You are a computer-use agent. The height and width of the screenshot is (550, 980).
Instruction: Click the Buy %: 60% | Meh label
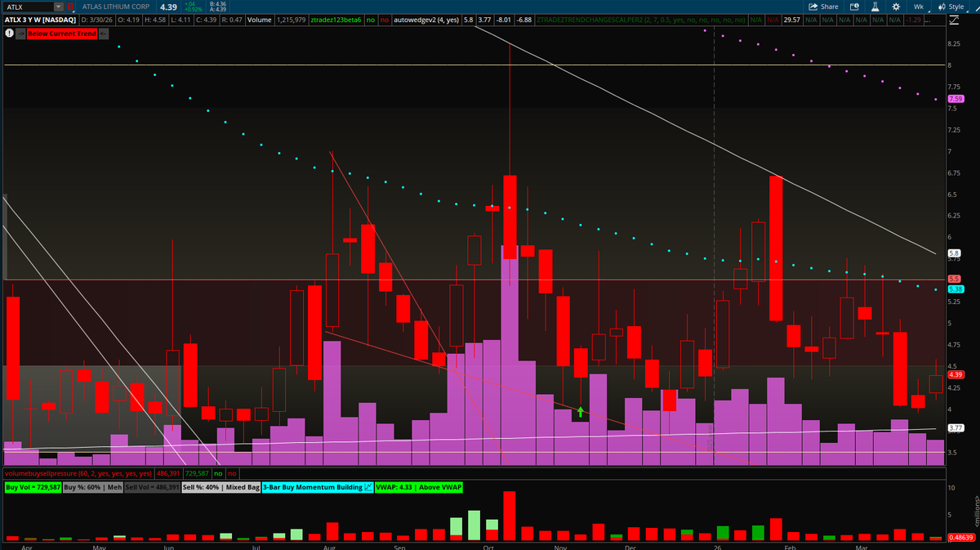[x=93, y=487]
